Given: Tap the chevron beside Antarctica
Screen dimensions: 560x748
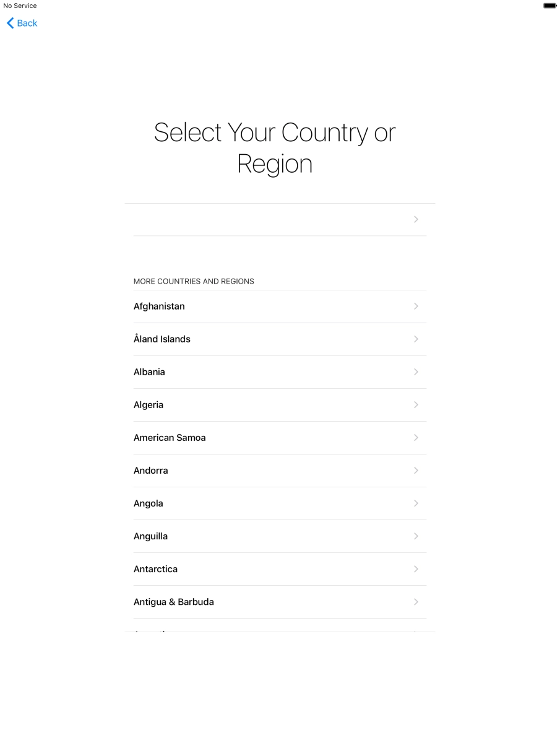Looking at the screenshot, I should [416, 568].
